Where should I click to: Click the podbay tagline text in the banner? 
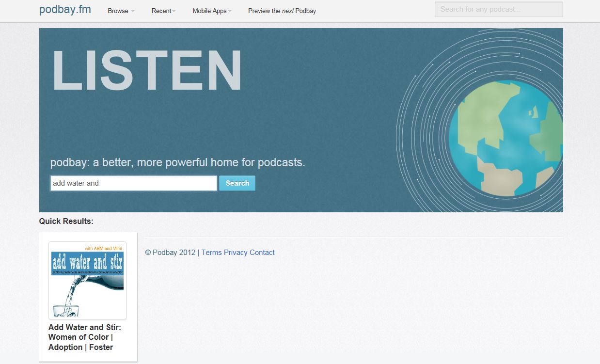pyautogui.click(x=177, y=162)
